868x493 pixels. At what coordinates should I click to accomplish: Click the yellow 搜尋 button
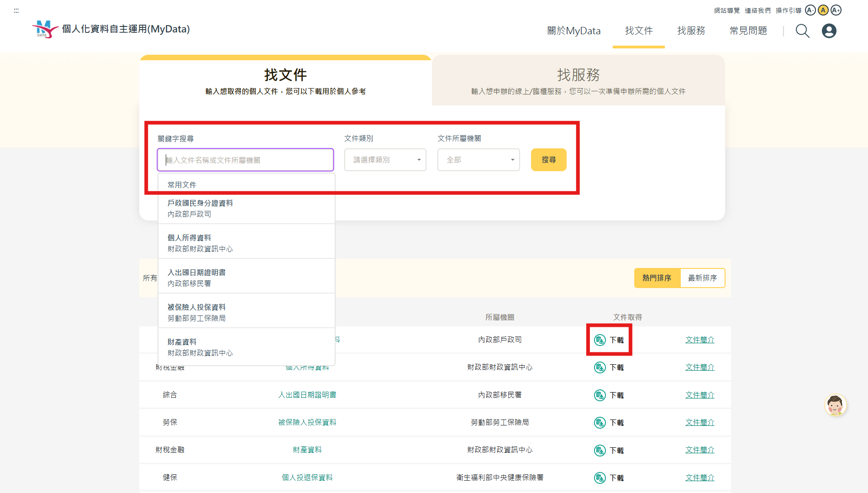click(x=549, y=160)
